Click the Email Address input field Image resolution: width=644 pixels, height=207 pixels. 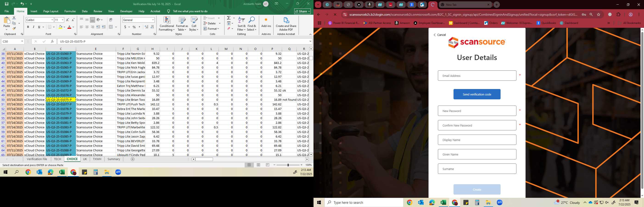click(x=477, y=76)
